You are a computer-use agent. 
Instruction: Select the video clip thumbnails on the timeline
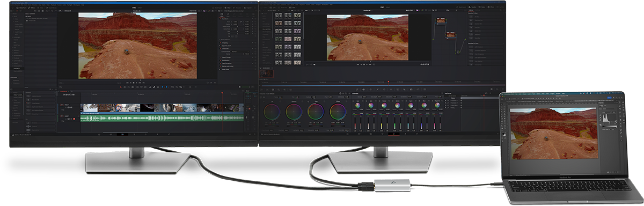coord(162,107)
